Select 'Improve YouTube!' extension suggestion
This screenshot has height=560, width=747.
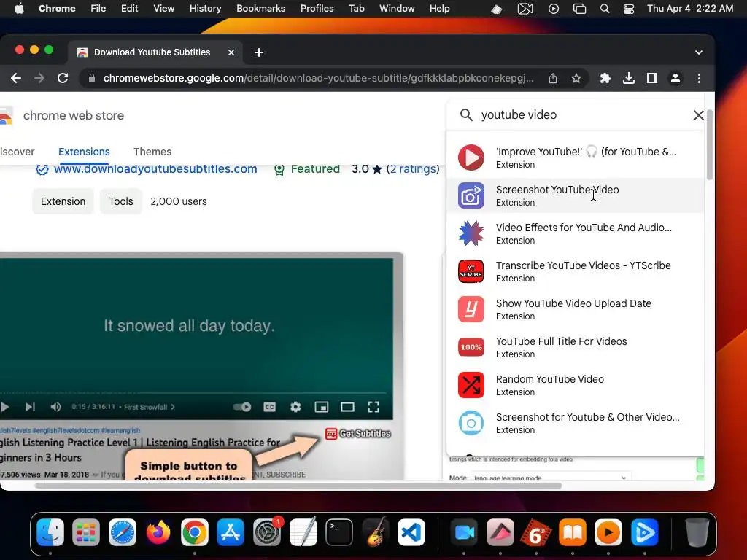[x=575, y=157]
